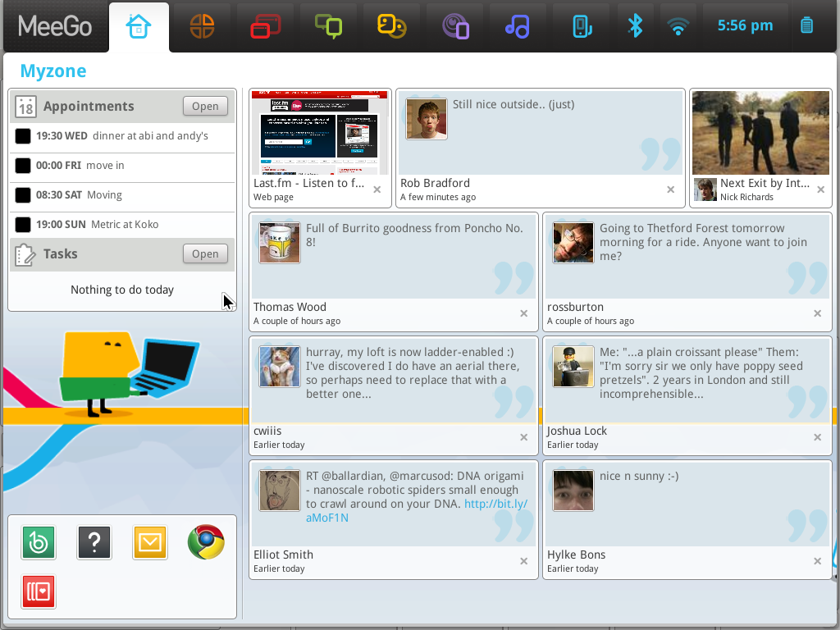Screen dimensions: 840x630
Task: Open the Wi-Fi networks panel
Action: pos(678,26)
